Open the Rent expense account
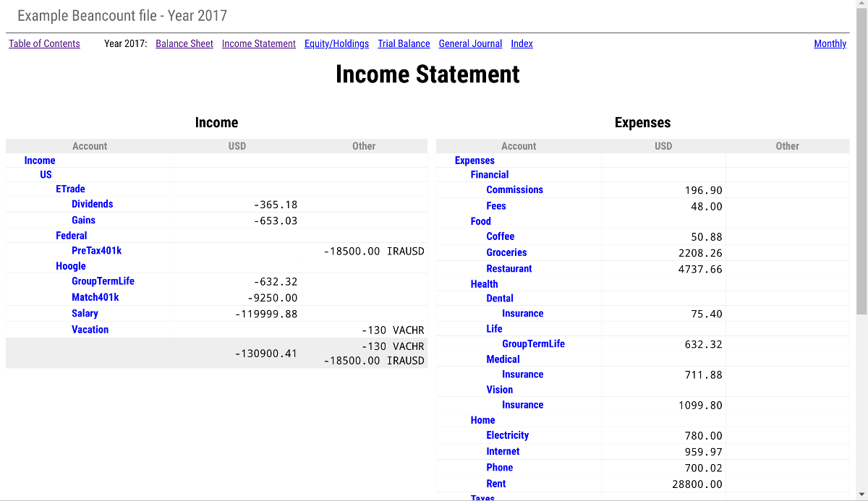 pyautogui.click(x=495, y=484)
